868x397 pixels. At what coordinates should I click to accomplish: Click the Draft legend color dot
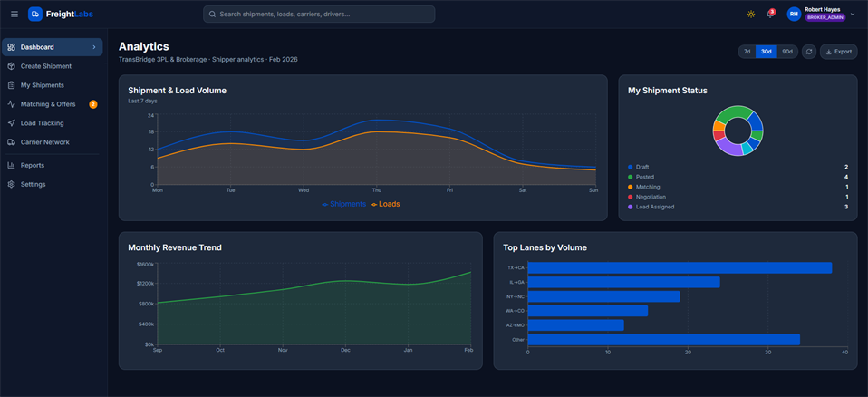[x=630, y=167]
